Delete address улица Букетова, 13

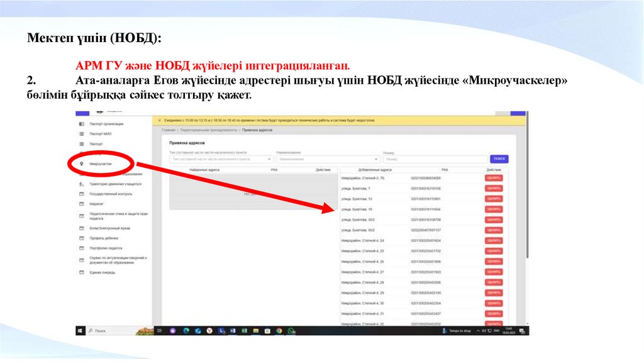493,199
